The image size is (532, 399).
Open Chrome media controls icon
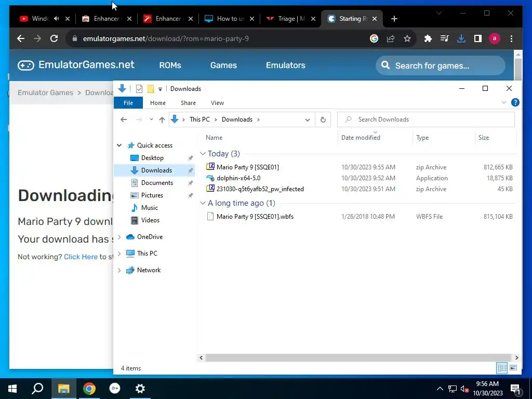pyautogui.click(x=445, y=38)
